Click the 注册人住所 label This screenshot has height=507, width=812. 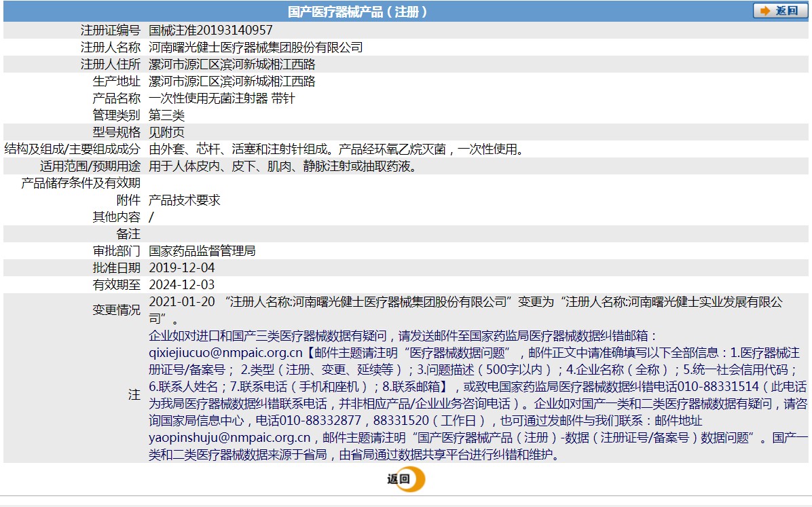[x=110, y=64]
